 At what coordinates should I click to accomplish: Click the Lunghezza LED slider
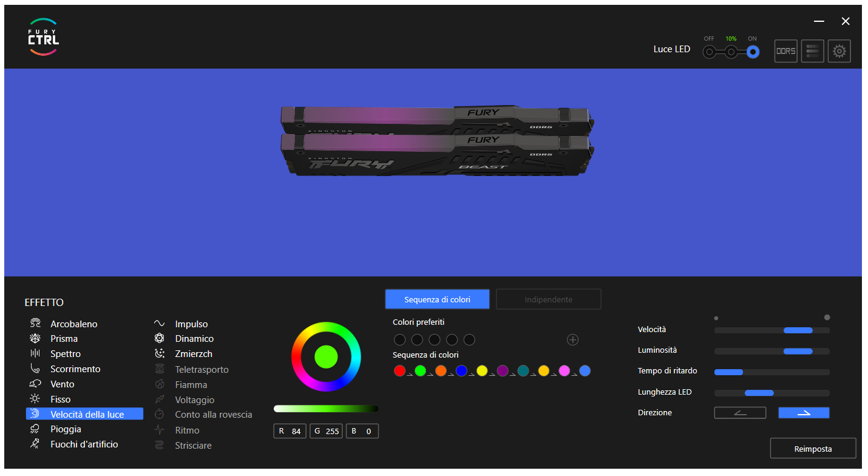771,393
